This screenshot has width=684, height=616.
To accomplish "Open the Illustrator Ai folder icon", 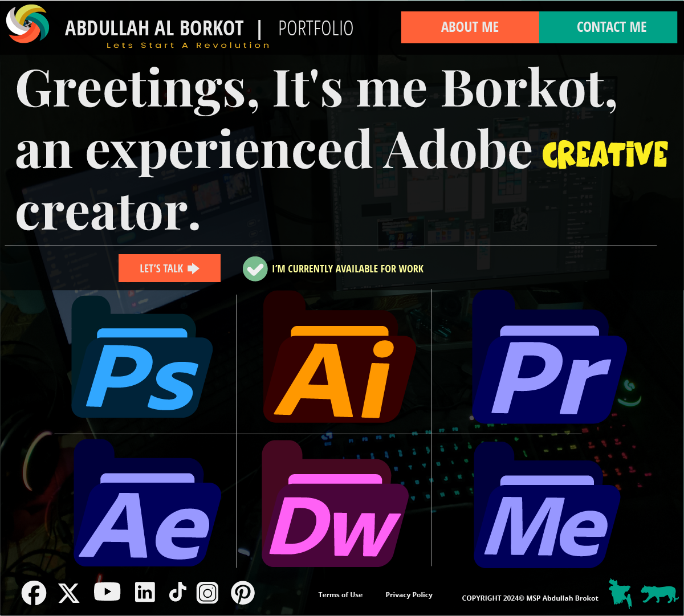I will (x=339, y=357).
